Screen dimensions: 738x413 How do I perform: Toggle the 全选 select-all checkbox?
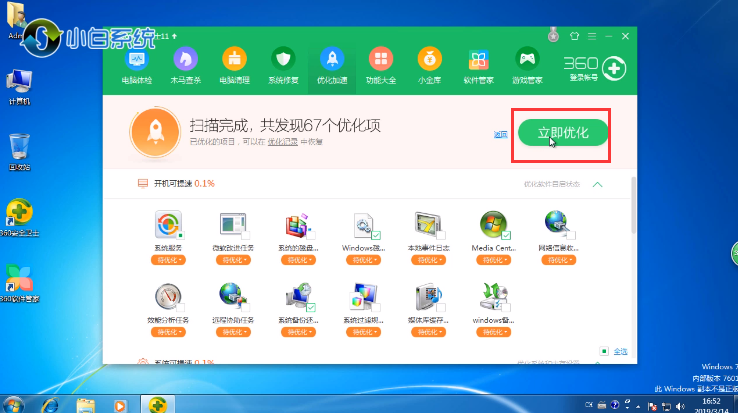pos(604,351)
